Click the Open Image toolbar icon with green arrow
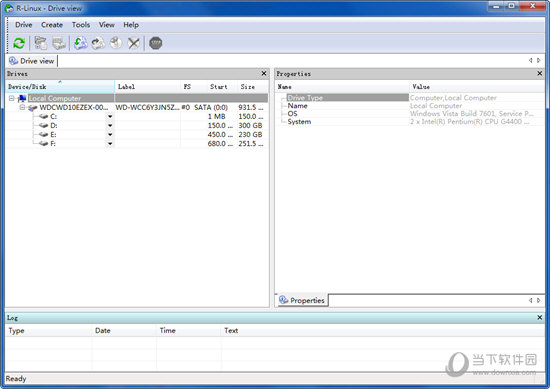 [x=81, y=43]
